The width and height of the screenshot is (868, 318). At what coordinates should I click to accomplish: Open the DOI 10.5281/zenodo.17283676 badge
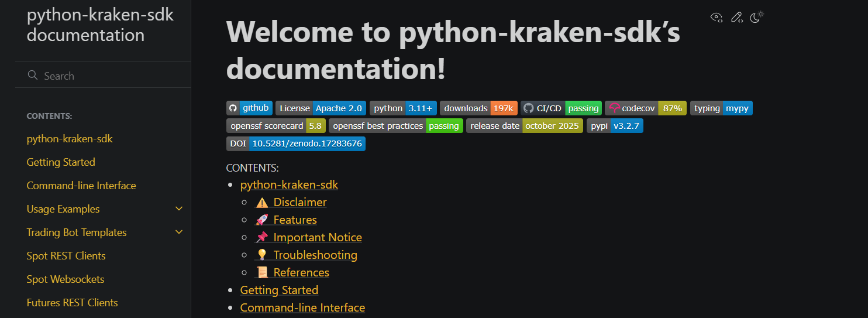coord(296,143)
